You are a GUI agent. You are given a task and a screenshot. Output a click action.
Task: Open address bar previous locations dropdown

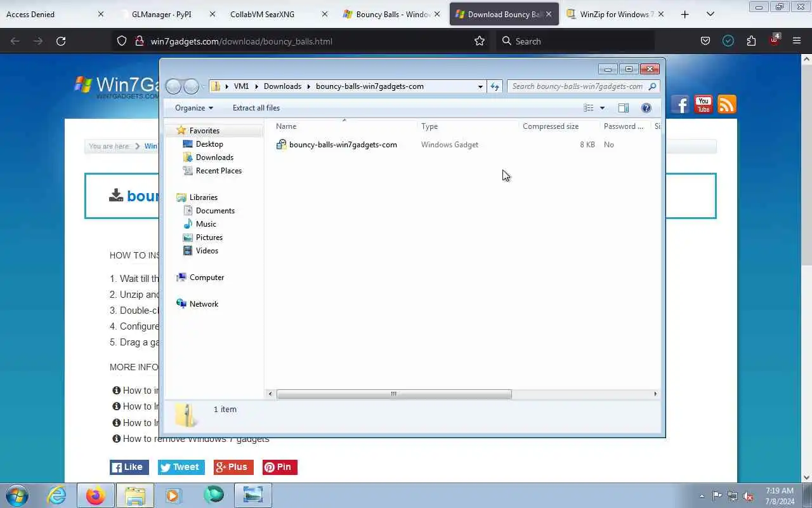pos(480,86)
